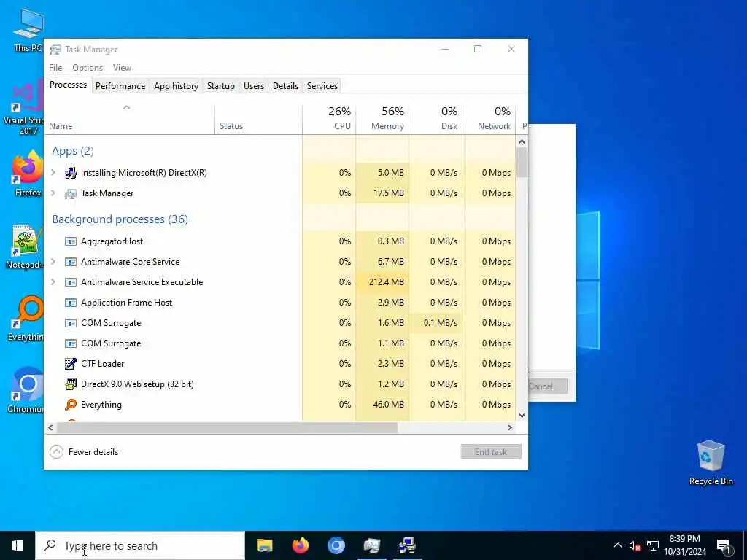The image size is (747, 560).
Task: Select the Firefox desktop shortcut
Action: pyautogui.click(x=27, y=174)
